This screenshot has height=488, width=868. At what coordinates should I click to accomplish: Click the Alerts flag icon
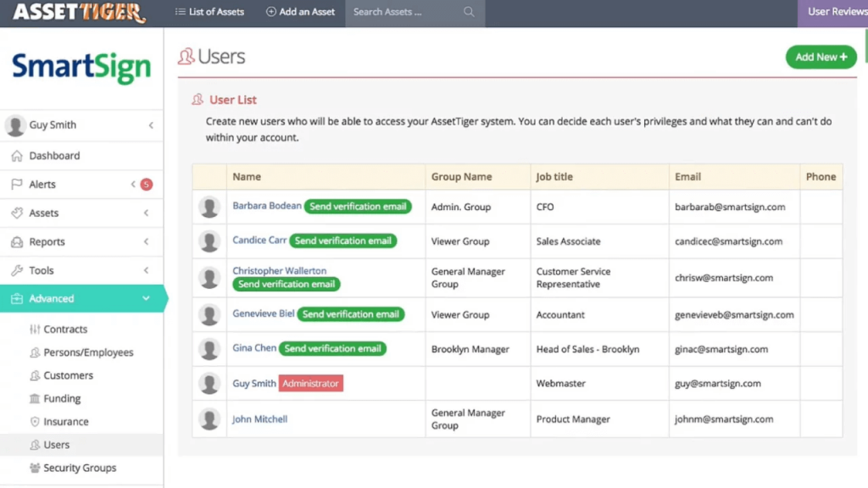point(17,184)
